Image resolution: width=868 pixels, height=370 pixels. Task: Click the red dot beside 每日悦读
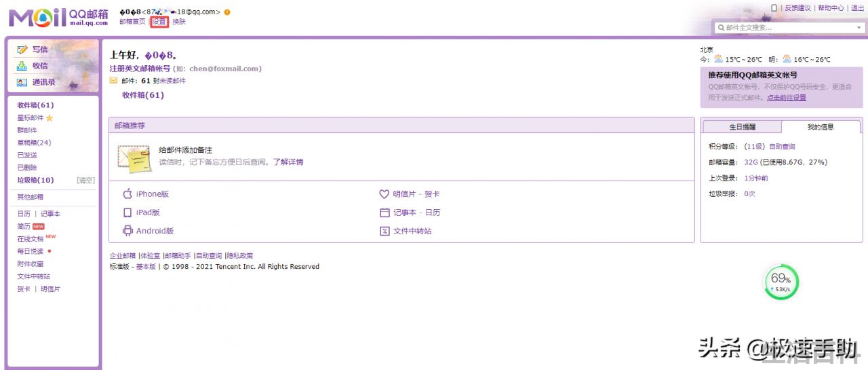[x=49, y=251]
